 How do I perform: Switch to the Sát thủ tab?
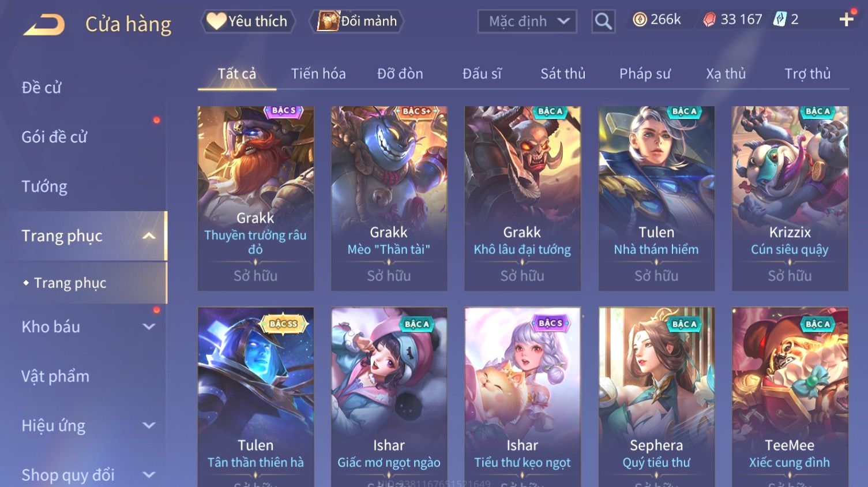coord(563,74)
